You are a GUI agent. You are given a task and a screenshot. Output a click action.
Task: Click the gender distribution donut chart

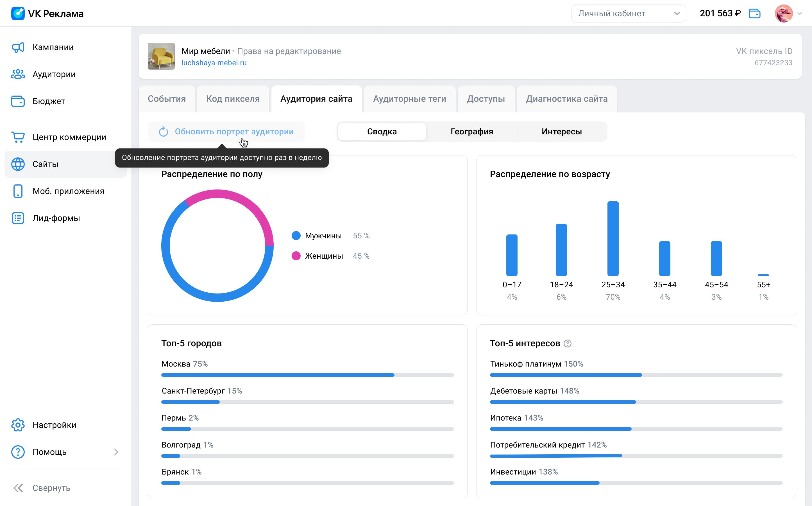click(217, 246)
